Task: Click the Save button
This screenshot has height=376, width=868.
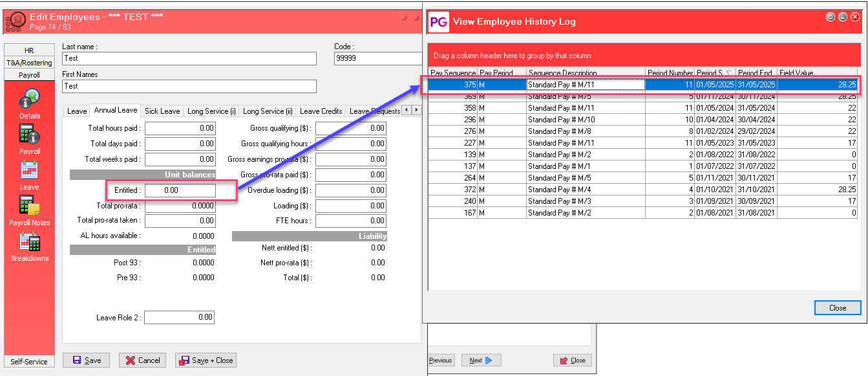Action: pyautogui.click(x=86, y=360)
